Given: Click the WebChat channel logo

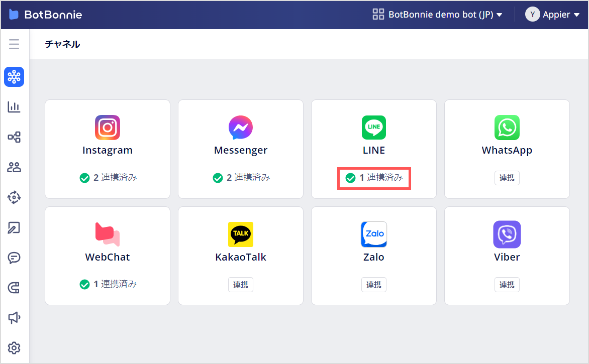Looking at the screenshot, I should 108,234.
